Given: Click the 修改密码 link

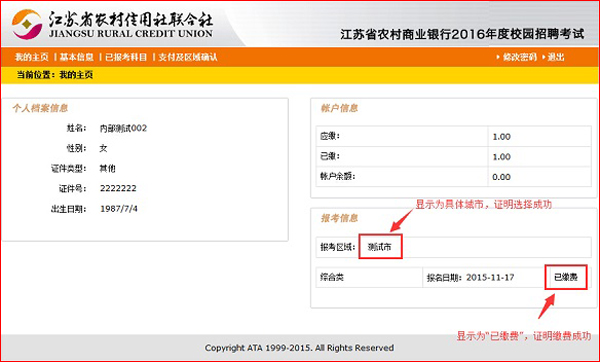Looking at the screenshot, I should click(520, 57).
